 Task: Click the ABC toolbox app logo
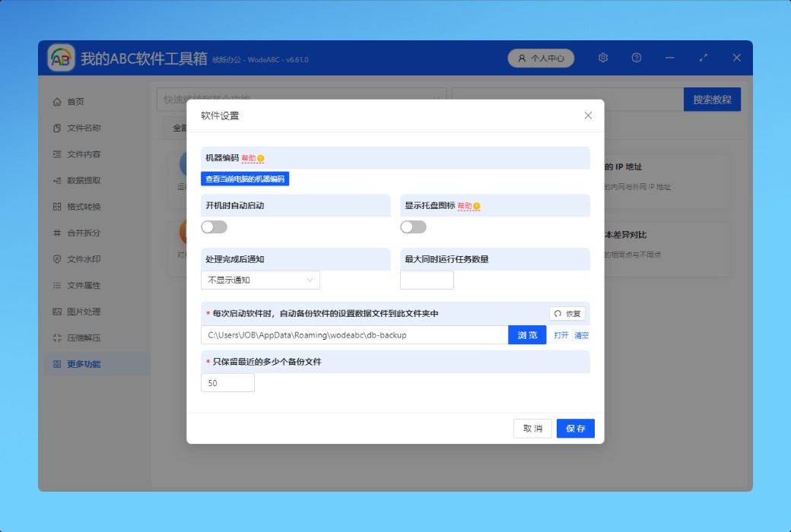pyautogui.click(x=62, y=58)
